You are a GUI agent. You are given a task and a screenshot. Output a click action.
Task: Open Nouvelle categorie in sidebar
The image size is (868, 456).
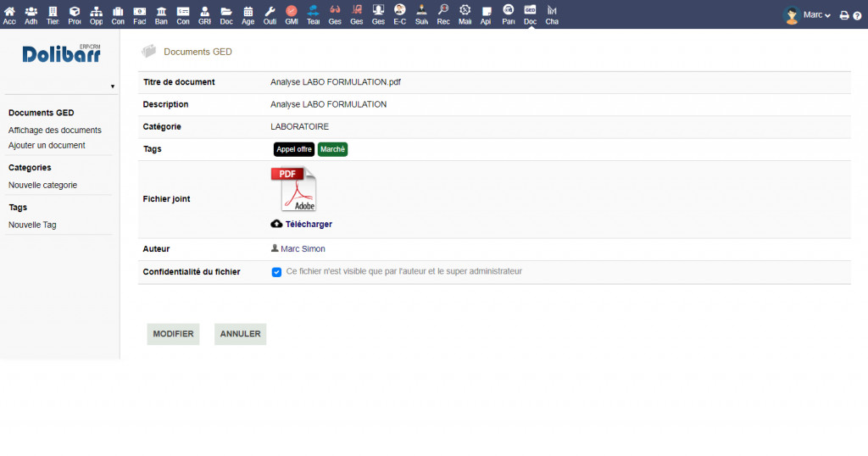coord(42,185)
